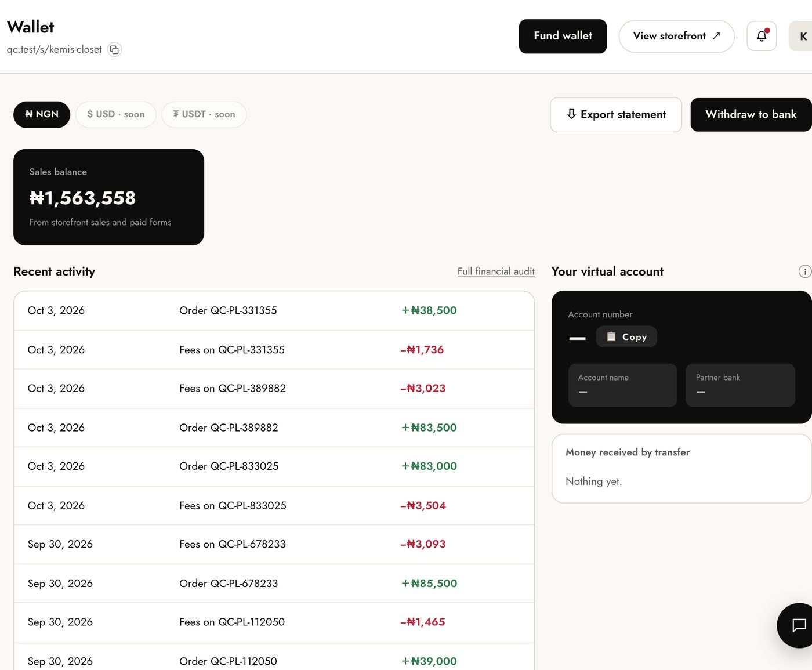
Task: Click the Your virtual account heading
Action: [x=607, y=271]
